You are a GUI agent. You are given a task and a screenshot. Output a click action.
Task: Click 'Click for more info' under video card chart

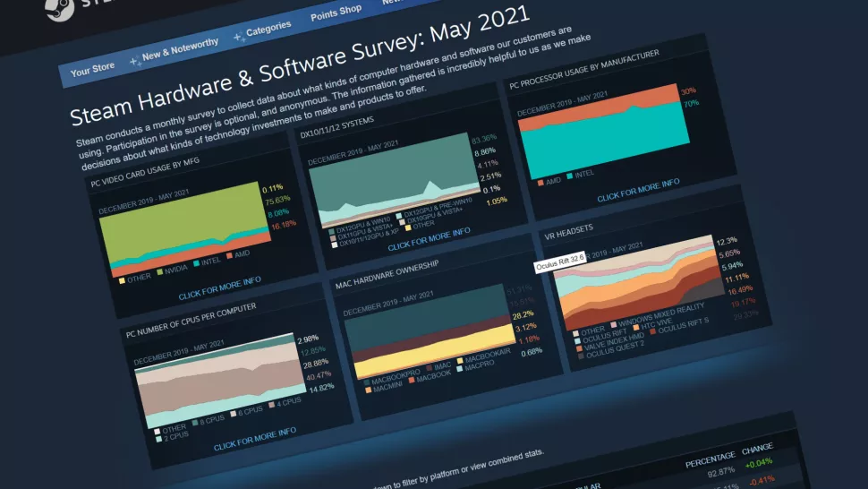[220, 288]
